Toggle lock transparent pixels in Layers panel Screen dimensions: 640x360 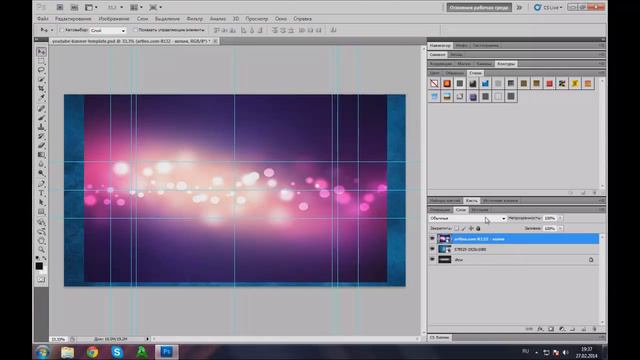click(456, 229)
